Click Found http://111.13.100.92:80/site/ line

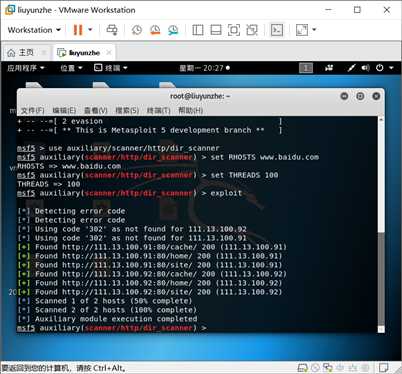tap(150, 292)
